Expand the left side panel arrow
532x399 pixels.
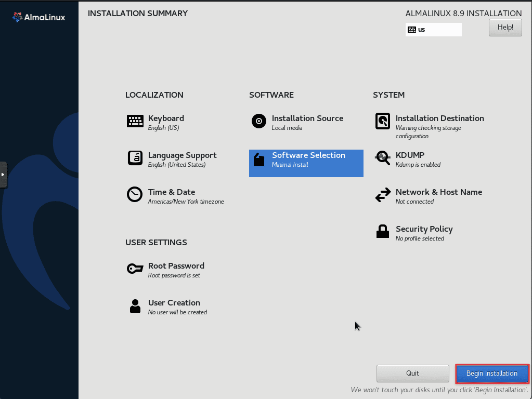(x=3, y=175)
